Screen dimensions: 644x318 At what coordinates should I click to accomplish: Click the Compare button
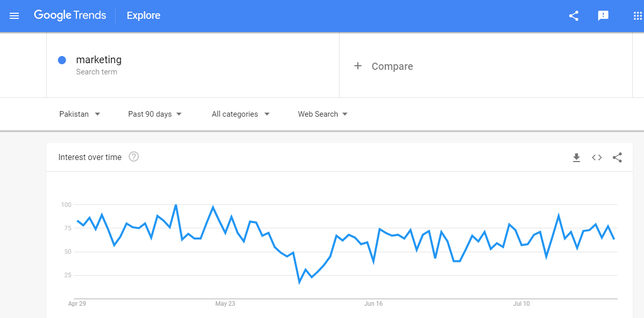coord(392,66)
